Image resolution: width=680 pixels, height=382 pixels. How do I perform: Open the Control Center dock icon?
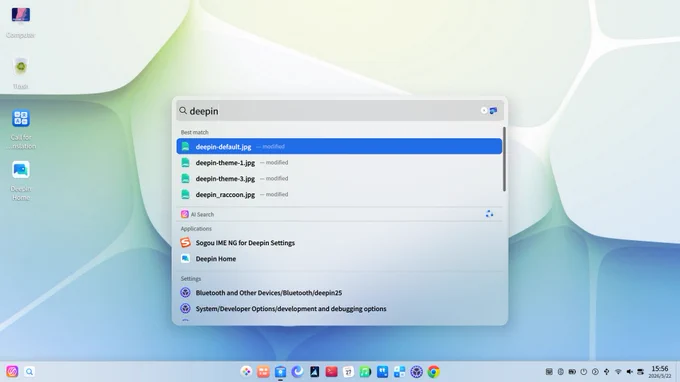(416, 372)
